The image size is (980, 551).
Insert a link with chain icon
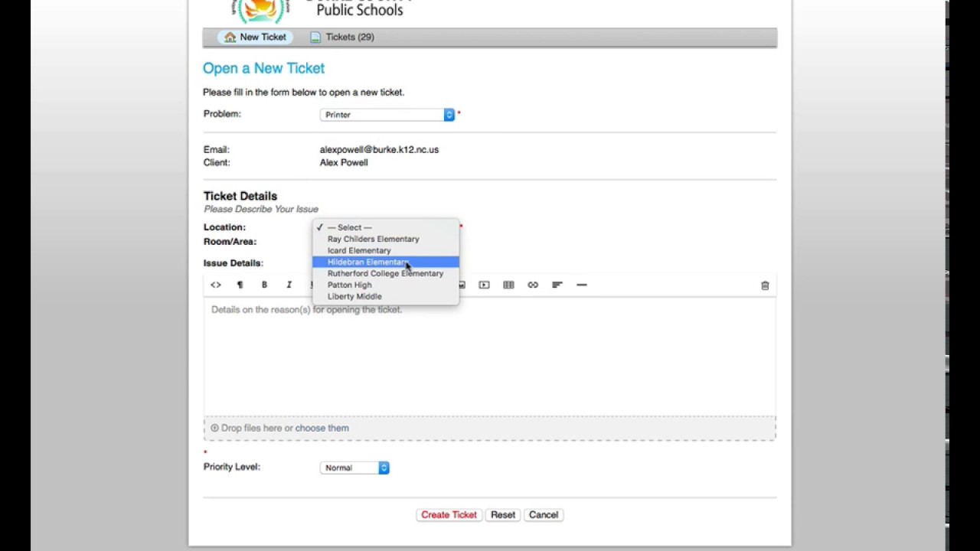click(x=533, y=285)
